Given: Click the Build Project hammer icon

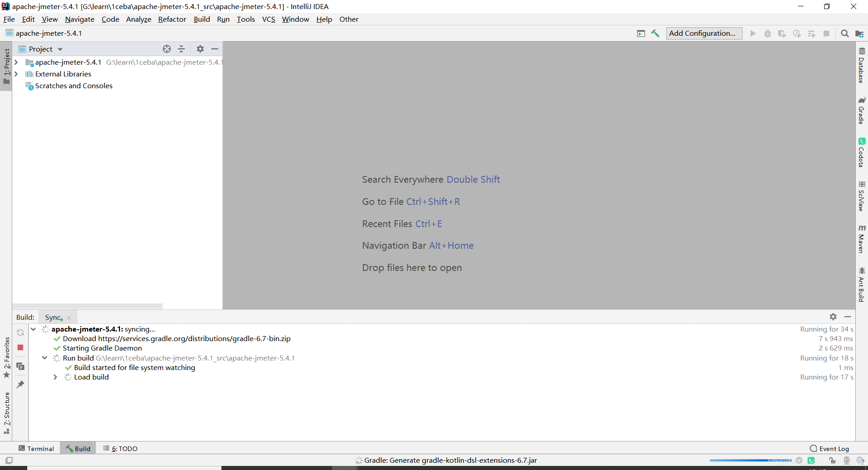Looking at the screenshot, I should (655, 33).
